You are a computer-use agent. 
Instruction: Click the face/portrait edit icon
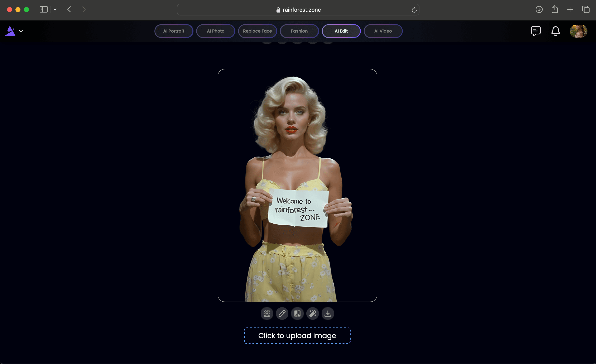(267, 313)
